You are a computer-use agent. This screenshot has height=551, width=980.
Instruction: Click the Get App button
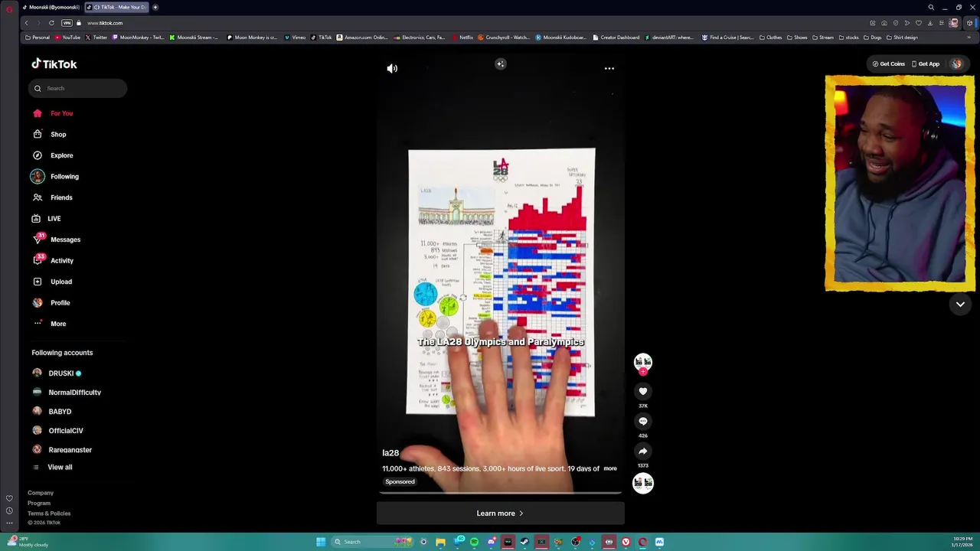(x=926, y=64)
